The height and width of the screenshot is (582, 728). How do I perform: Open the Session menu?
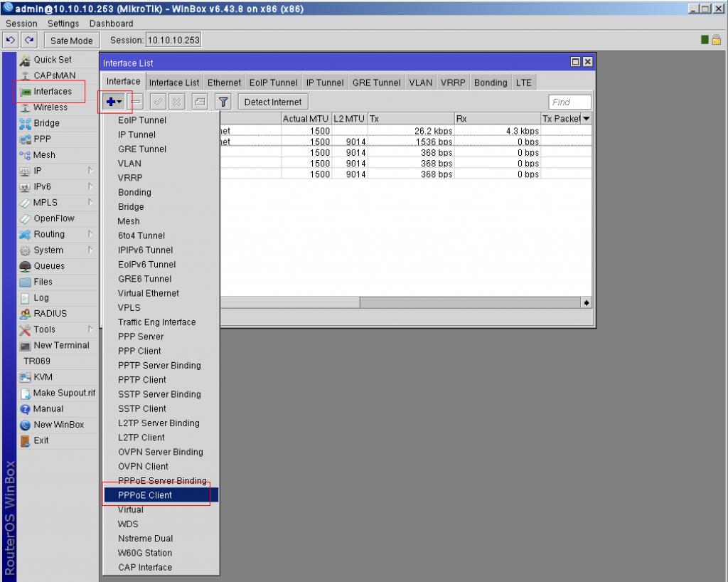coord(21,23)
